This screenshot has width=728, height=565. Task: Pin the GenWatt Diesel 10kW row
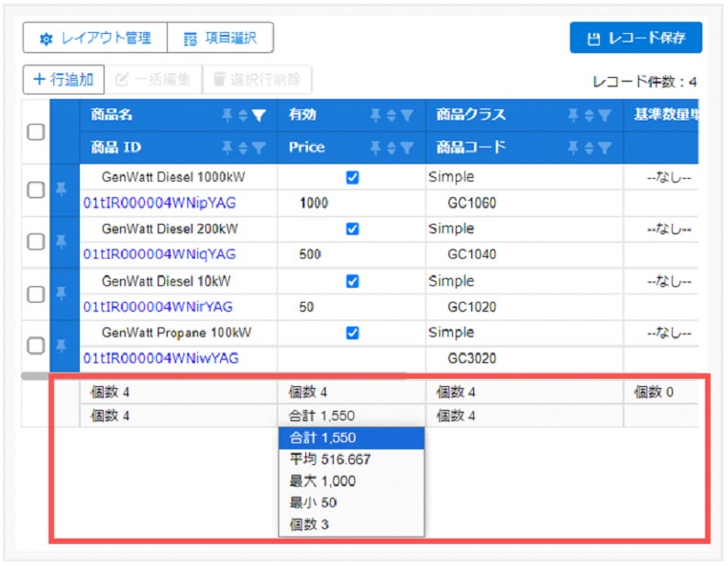coord(61,294)
